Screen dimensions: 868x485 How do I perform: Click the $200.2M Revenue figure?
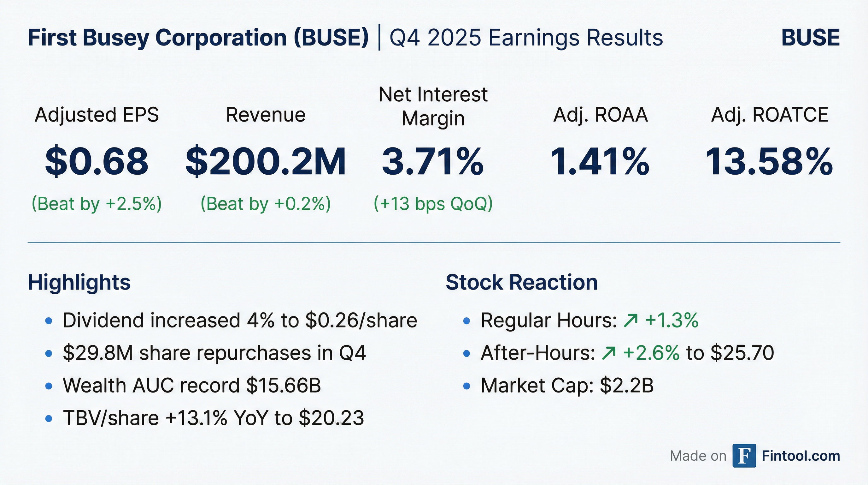(266, 162)
